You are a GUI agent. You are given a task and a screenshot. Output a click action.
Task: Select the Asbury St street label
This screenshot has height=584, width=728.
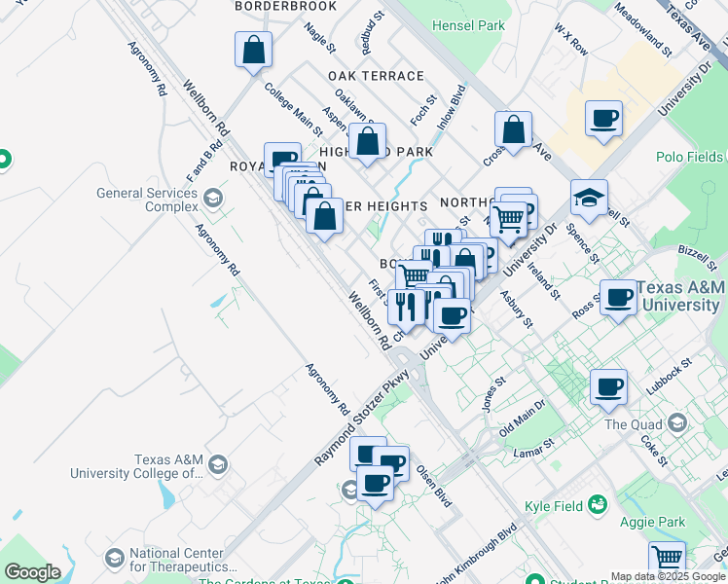click(516, 310)
